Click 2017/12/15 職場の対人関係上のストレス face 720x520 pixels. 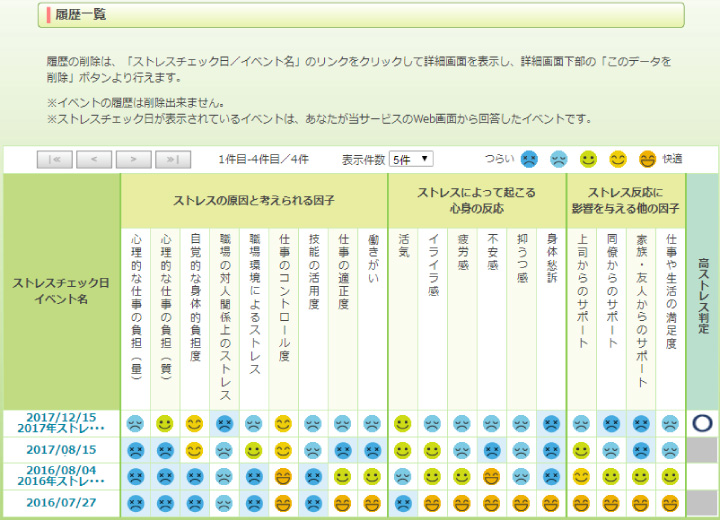(224, 424)
